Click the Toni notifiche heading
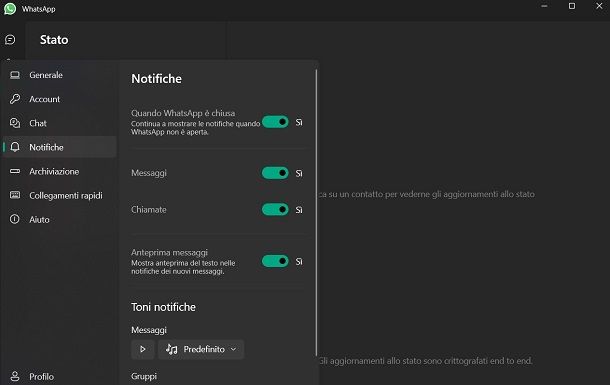The image size is (610, 385). tap(163, 307)
